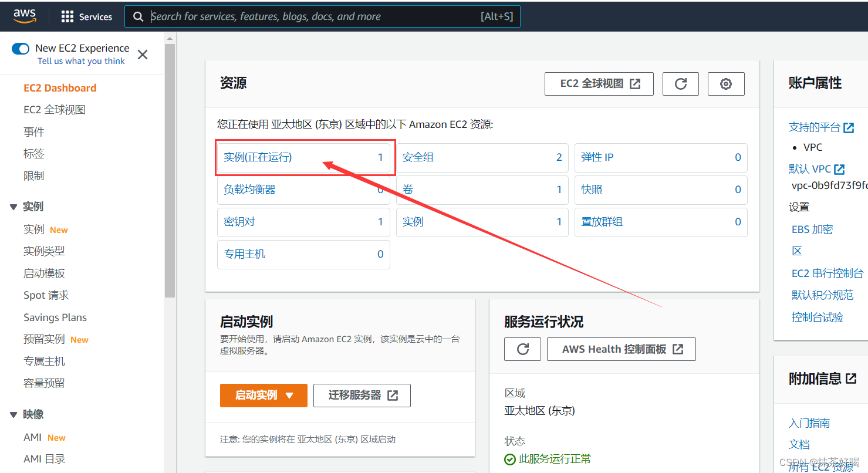Open 密钥对 resource link

click(x=239, y=222)
